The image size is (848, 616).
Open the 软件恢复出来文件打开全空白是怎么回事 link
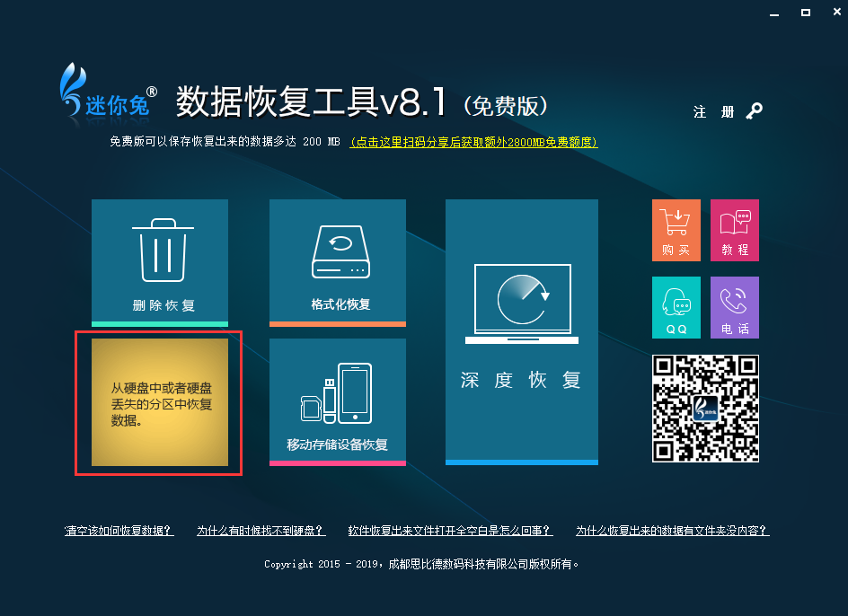tap(451, 531)
